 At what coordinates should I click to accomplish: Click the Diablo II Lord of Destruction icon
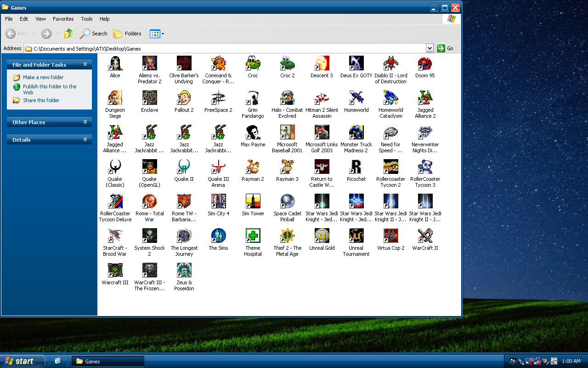tap(391, 63)
